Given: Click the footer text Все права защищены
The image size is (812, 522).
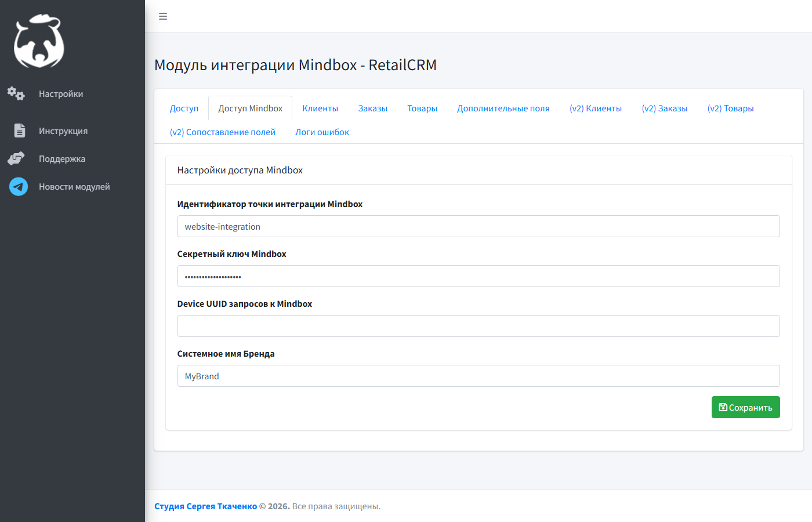Looking at the screenshot, I should [336, 506].
